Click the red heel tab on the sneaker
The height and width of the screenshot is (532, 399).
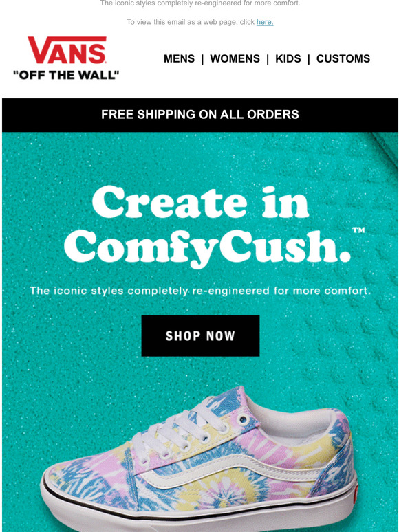click(x=355, y=494)
